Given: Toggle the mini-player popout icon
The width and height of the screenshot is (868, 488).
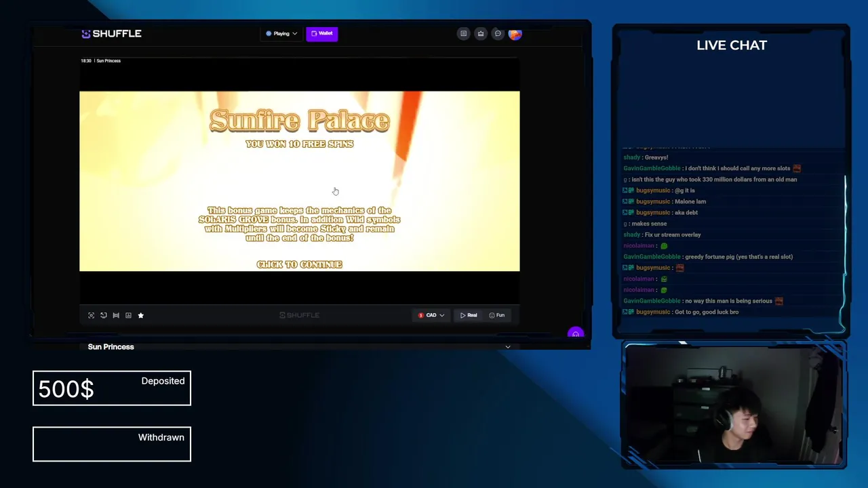Looking at the screenshot, I should pyautogui.click(x=103, y=315).
